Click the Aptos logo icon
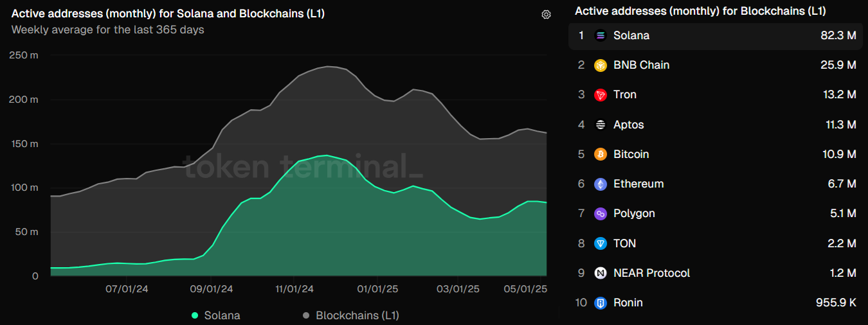The image size is (868, 325). point(601,125)
